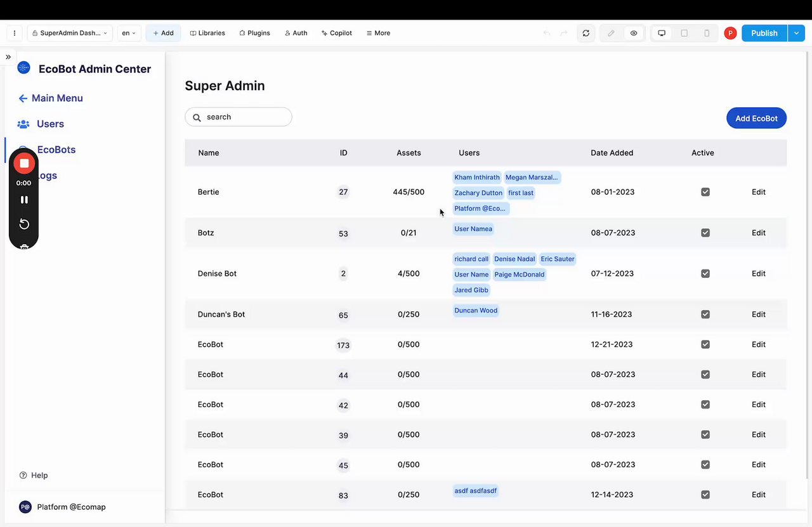Open the dropdown arrow next to Publish
The image size is (812, 527).
tap(796, 33)
